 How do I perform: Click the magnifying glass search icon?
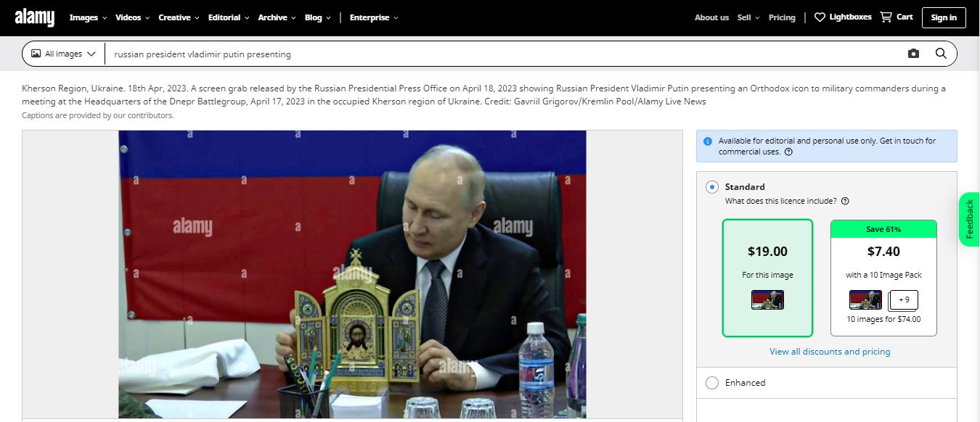[x=941, y=54]
